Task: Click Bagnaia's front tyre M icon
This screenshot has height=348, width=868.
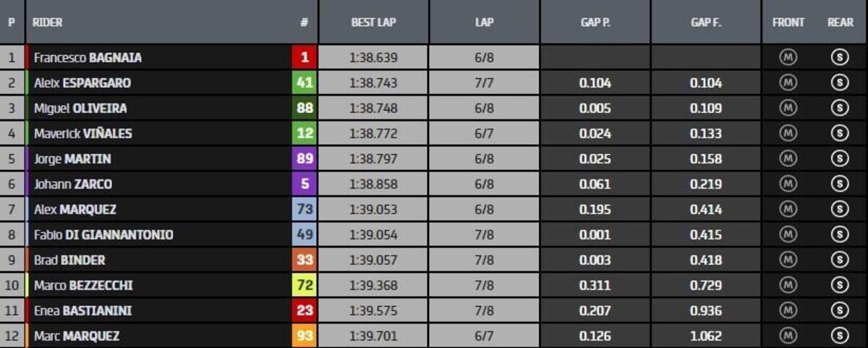Action: 788,58
